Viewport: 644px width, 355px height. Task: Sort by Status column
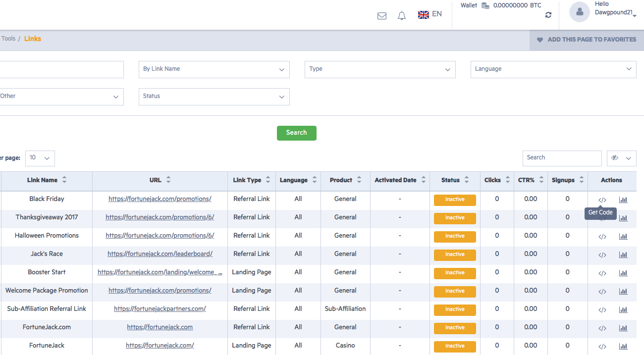[x=467, y=180]
